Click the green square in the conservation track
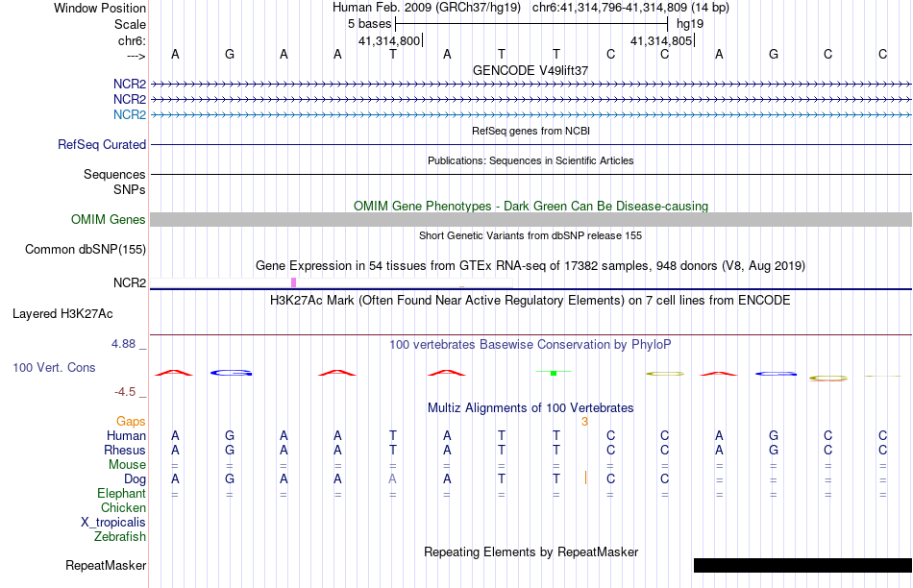 click(x=554, y=373)
